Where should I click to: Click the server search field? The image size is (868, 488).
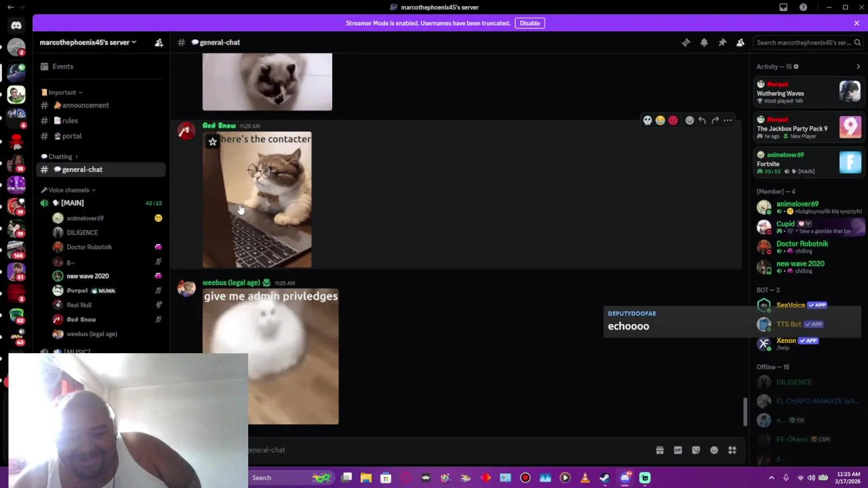point(808,42)
